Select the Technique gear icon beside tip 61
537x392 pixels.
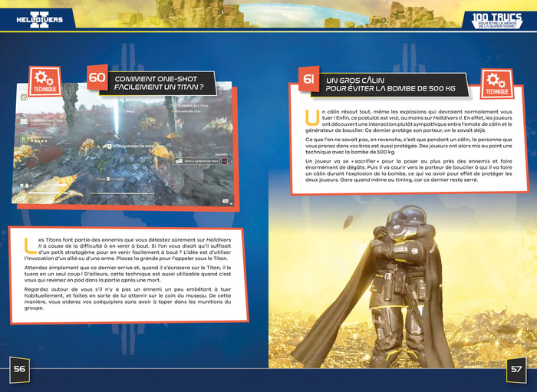click(497, 84)
